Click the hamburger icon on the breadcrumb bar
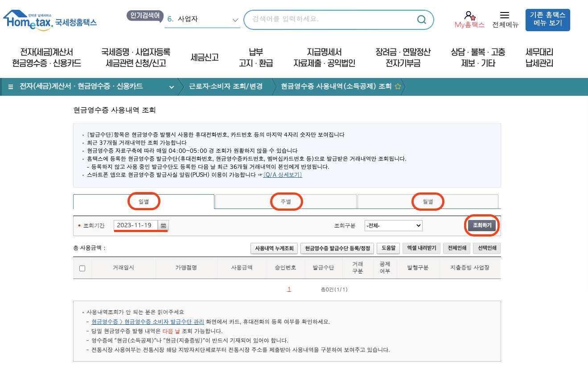Screen dimensions: 588x384 [10, 87]
